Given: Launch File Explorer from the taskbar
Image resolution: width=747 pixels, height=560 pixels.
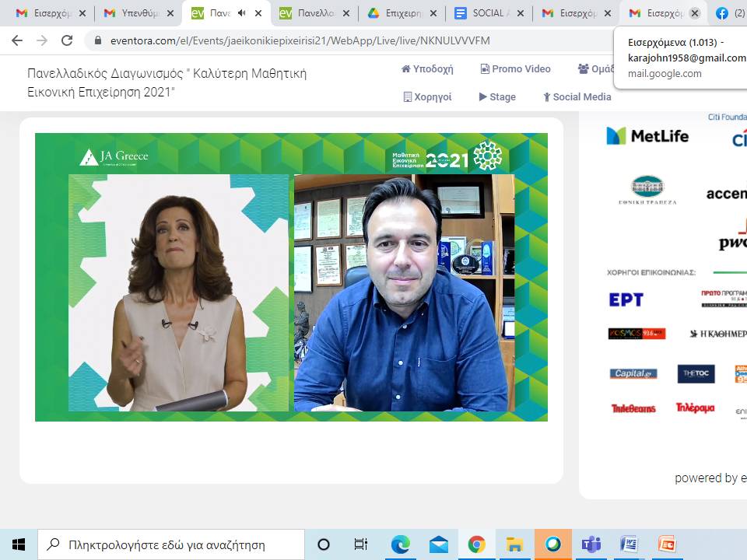Looking at the screenshot, I should pyautogui.click(x=514, y=544).
